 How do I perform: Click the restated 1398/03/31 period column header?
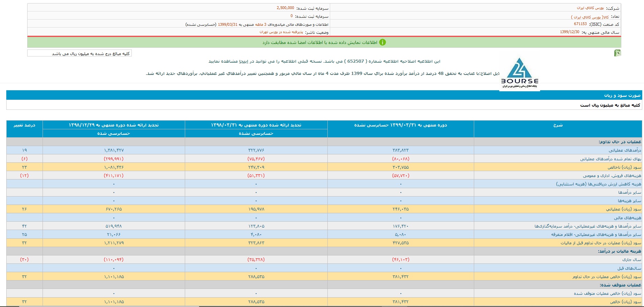[256, 125]
